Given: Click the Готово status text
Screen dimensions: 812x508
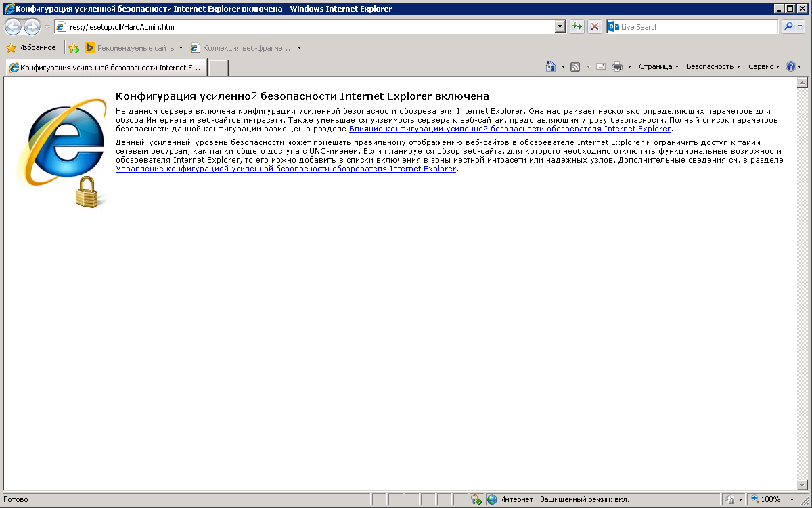Looking at the screenshot, I should pyautogui.click(x=16, y=500).
